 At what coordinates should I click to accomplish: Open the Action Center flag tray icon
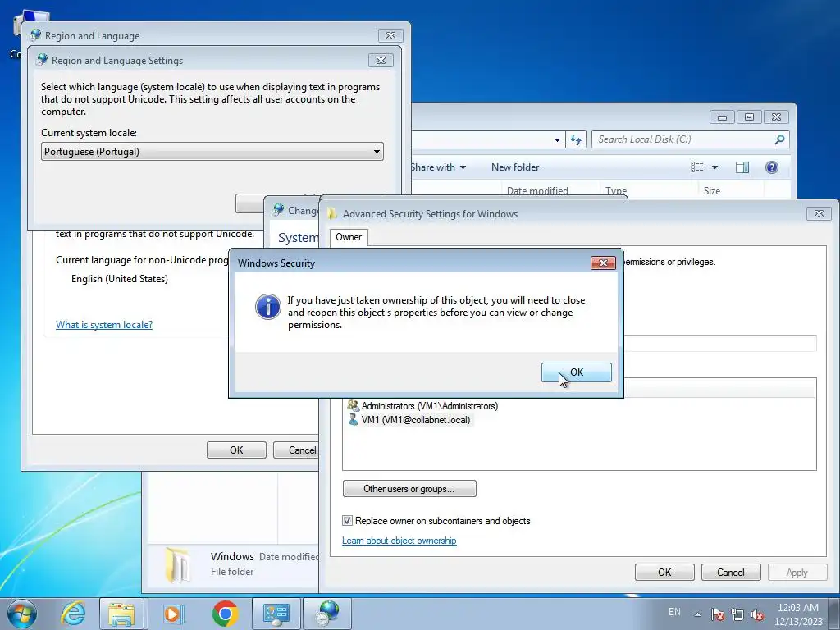tap(717, 614)
